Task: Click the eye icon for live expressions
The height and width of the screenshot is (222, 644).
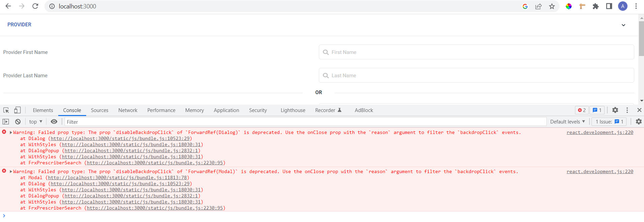Action: [54, 122]
